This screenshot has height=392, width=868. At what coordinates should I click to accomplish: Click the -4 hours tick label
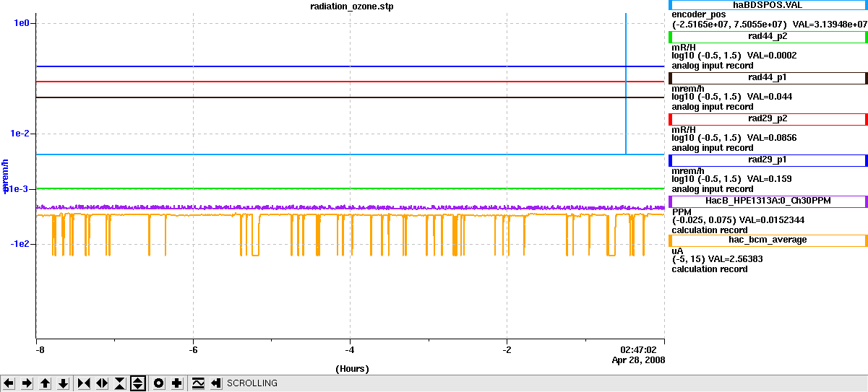point(350,350)
